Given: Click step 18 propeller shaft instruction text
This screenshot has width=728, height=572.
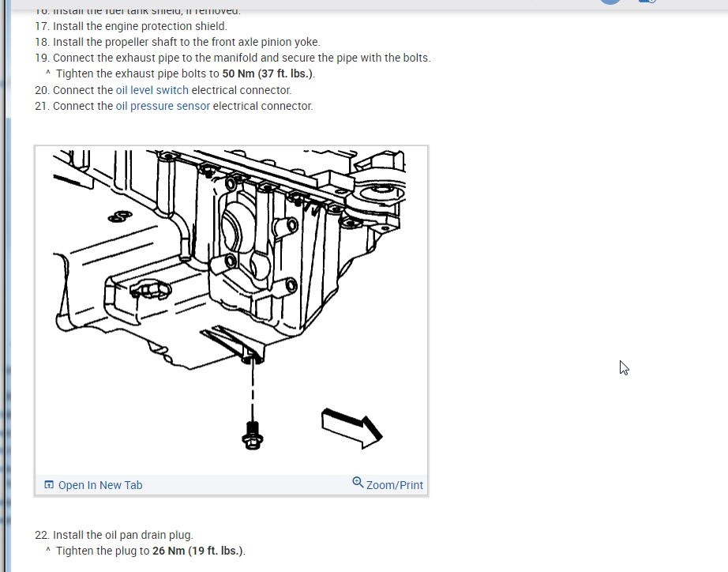Looking at the screenshot, I should pyautogui.click(x=178, y=43).
